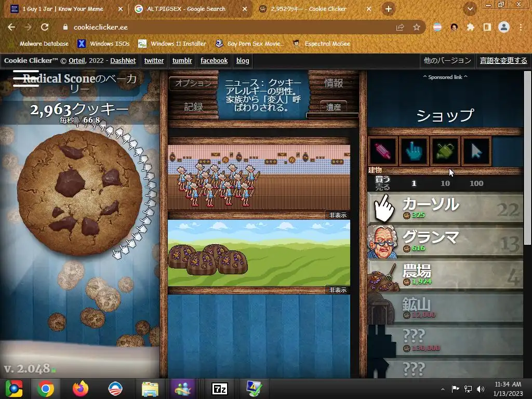Buy the blue pointing hand upgrade

pyautogui.click(x=414, y=151)
